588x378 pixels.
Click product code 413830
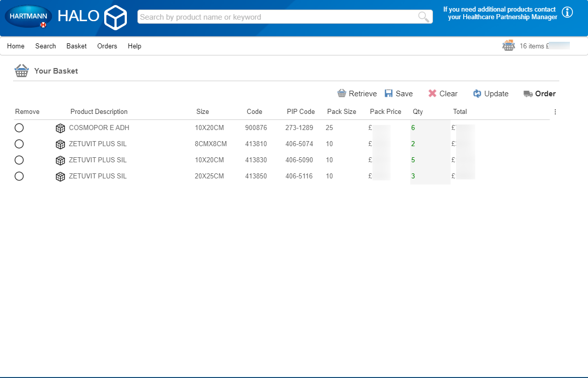256,160
